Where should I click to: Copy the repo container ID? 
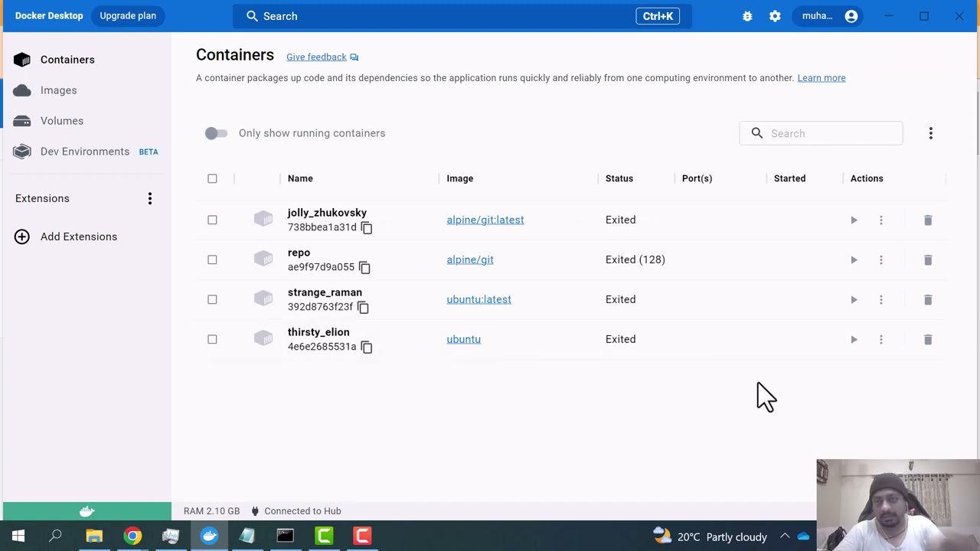coord(364,268)
